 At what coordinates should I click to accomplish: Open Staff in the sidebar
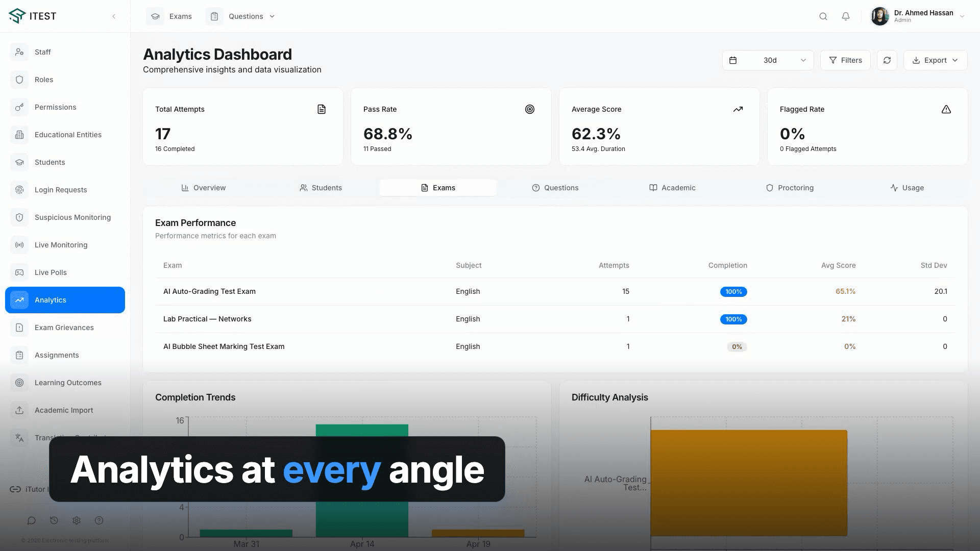(65, 52)
